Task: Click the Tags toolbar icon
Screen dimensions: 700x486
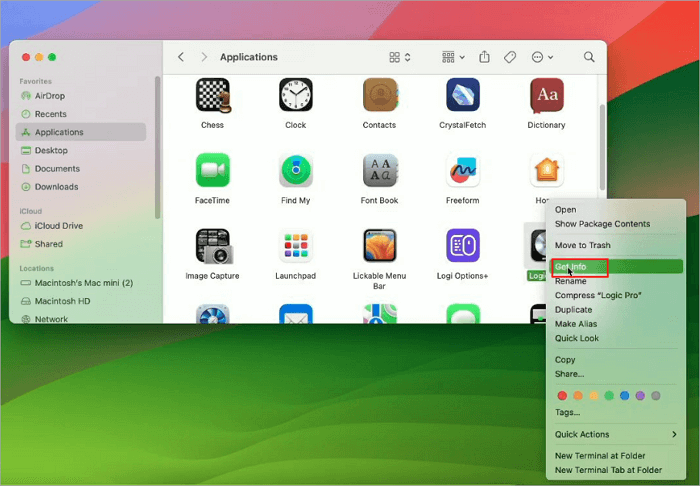Action: coord(510,58)
